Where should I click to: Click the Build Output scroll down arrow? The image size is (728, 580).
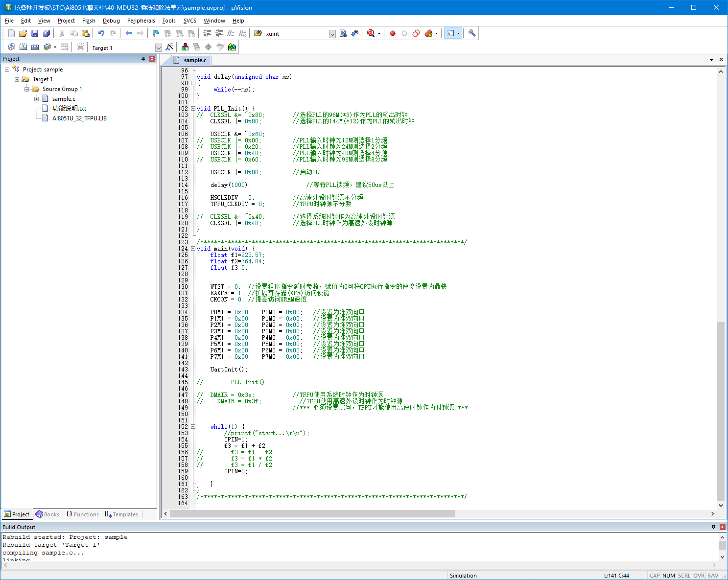click(x=722, y=557)
